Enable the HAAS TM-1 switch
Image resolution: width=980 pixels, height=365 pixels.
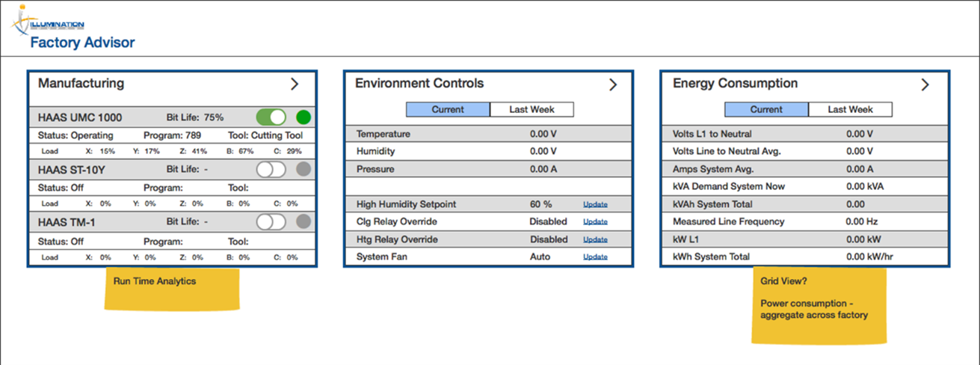(271, 221)
